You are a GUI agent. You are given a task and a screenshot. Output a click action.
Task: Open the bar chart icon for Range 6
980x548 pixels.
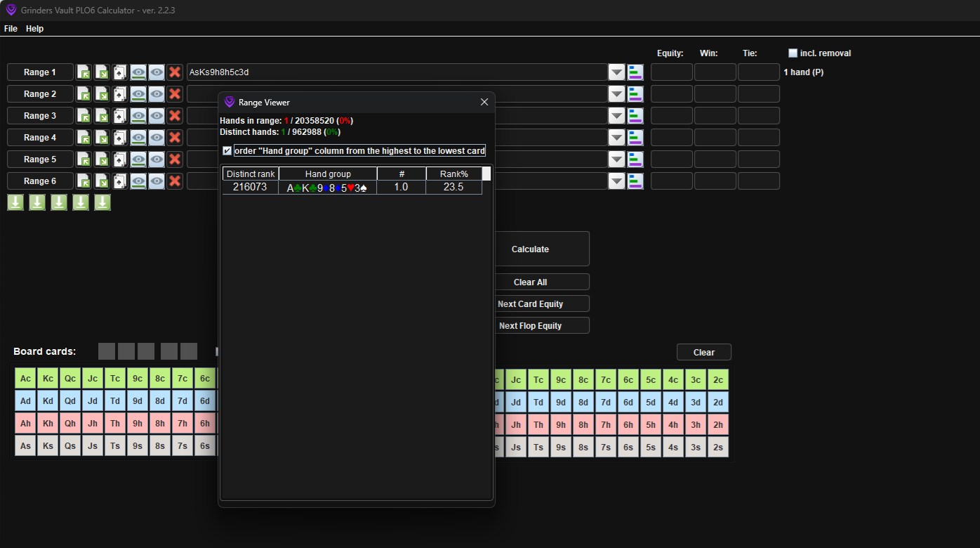click(x=635, y=181)
